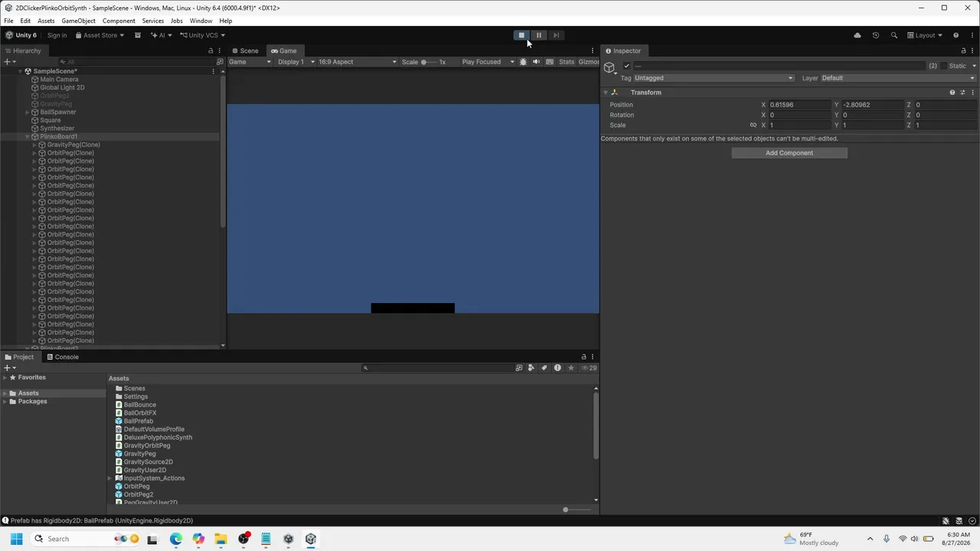Toggle the Game view keyboard shortcuts icon
The height and width of the screenshot is (551, 980).
point(550,62)
